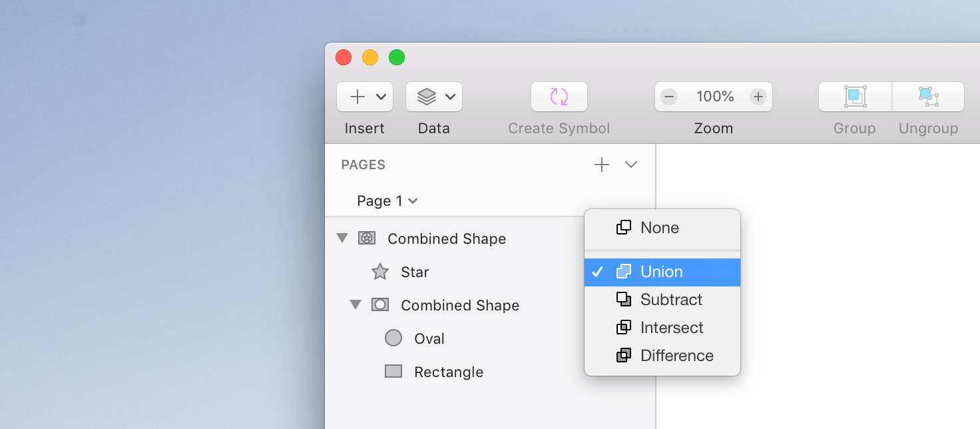The image size is (980, 429).
Task: Collapse the nested Combined Shape group
Action: (x=356, y=304)
